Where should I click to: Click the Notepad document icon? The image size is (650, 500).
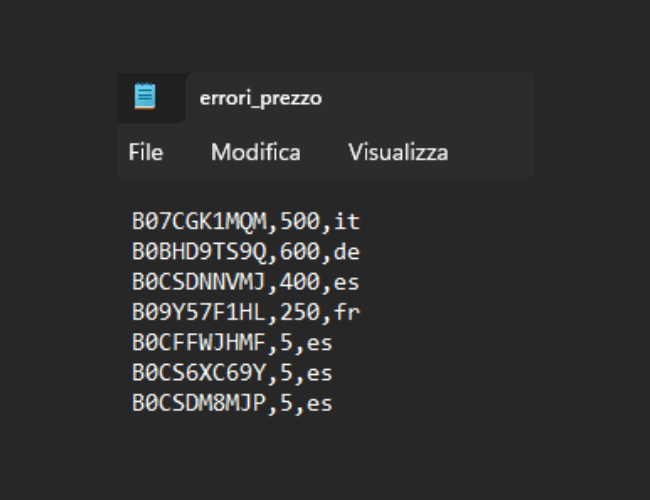pos(145,96)
